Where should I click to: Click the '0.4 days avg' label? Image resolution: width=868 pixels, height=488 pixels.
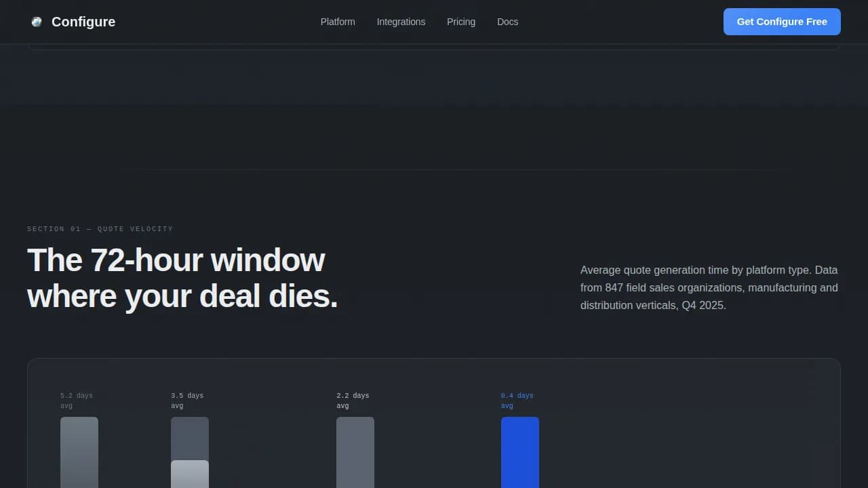point(517,401)
